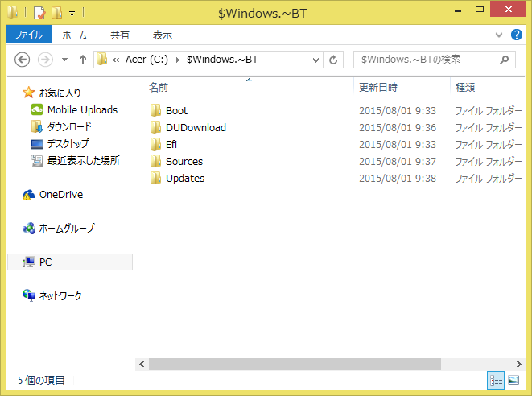Click the folder system icon in title bar
Screen dimensions: 532x396
(x=13, y=13)
